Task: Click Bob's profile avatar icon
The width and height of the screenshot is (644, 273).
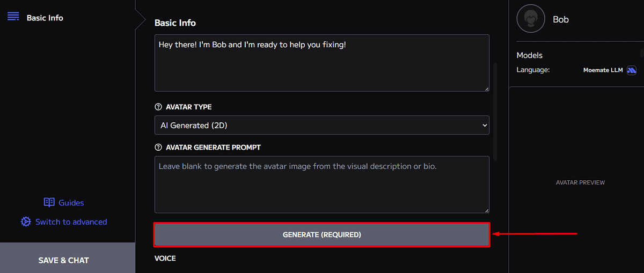Action: click(x=531, y=19)
